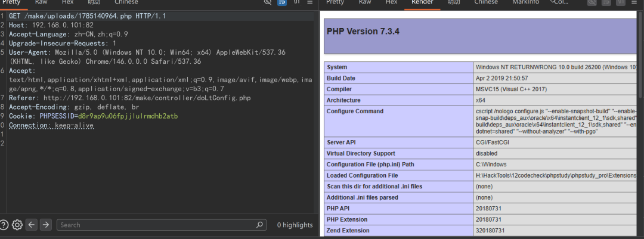Toggle the \n non-printable characters icon in request pane
Viewport: 644px width, 239px height.
pos(296,2)
